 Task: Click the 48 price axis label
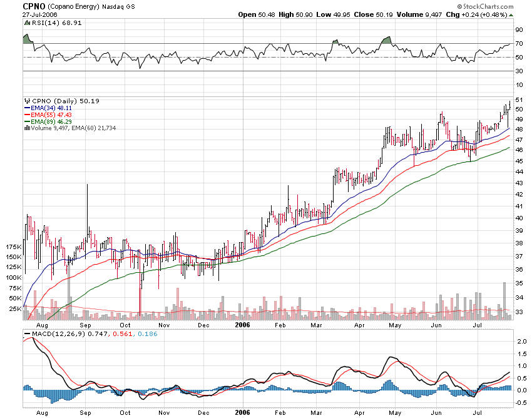[x=519, y=130]
